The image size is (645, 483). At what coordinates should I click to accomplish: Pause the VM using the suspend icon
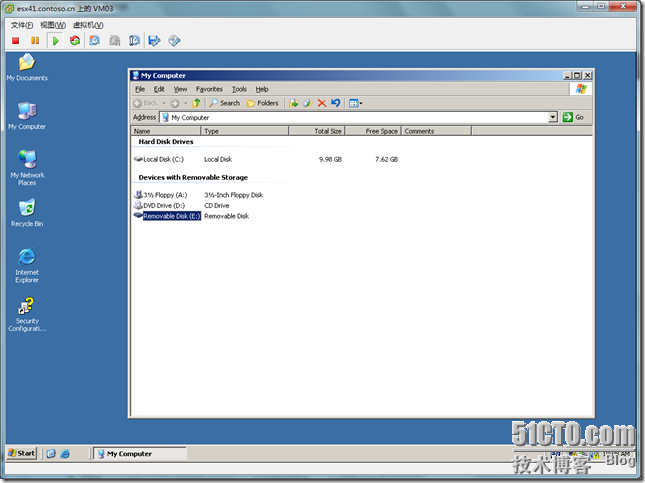point(35,41)
